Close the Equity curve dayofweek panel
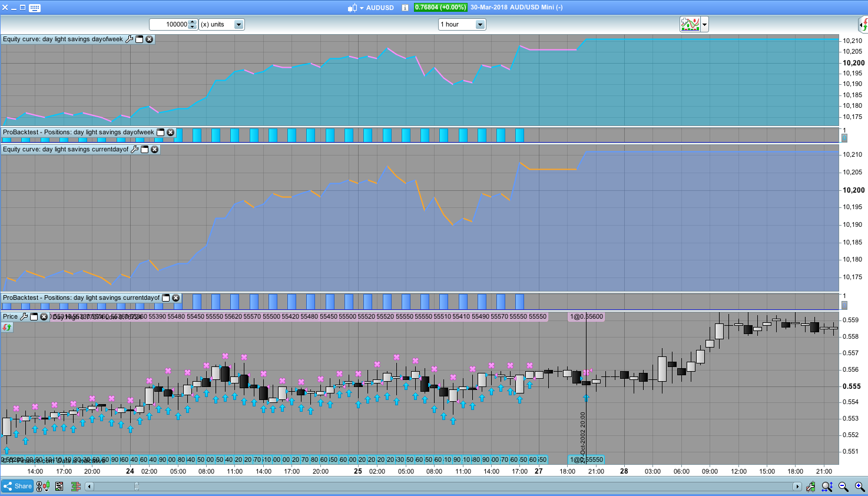Viewport: 868px width, 496px height. click(150, 39)
